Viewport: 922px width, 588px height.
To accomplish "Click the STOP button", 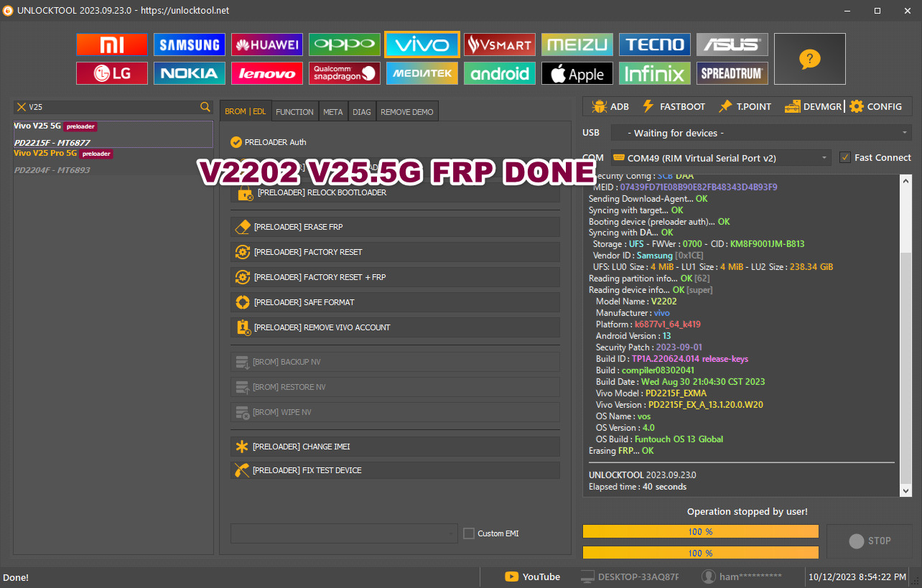I will pyautogui.click(x=870, y=541).
